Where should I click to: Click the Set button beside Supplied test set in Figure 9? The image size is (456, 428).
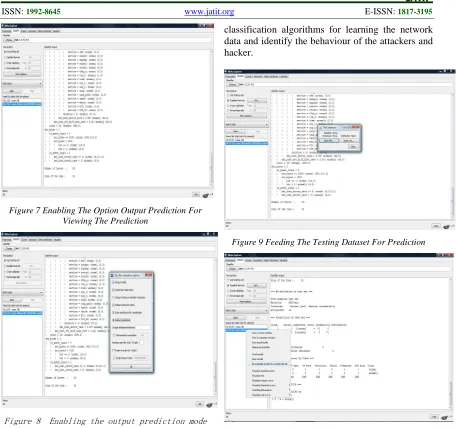click(256, 100)
